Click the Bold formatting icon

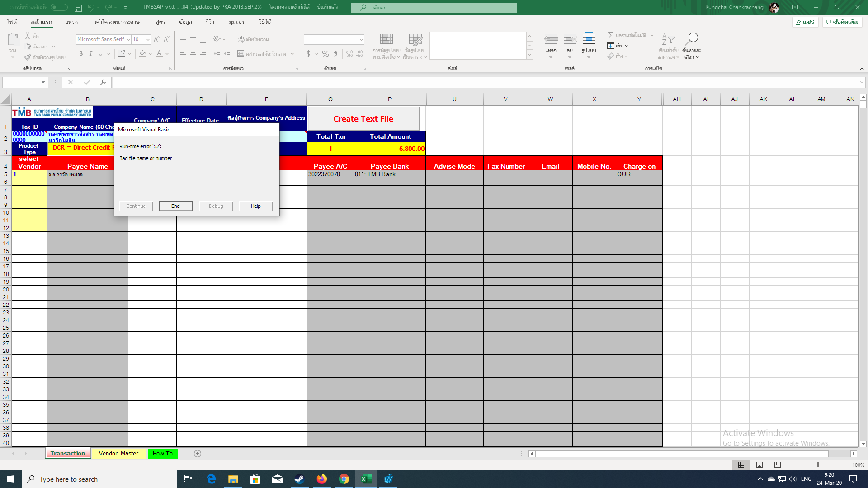pos(81,54)
